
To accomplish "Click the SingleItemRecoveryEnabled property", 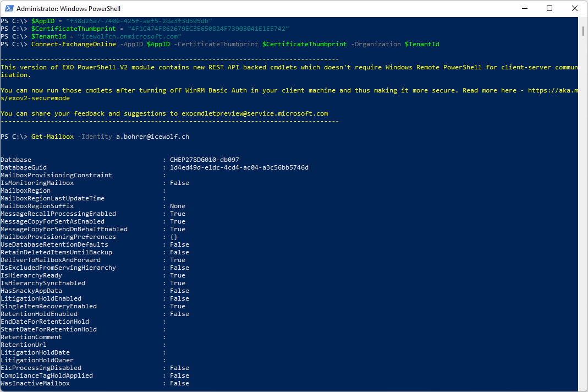I will click(49, 306).
